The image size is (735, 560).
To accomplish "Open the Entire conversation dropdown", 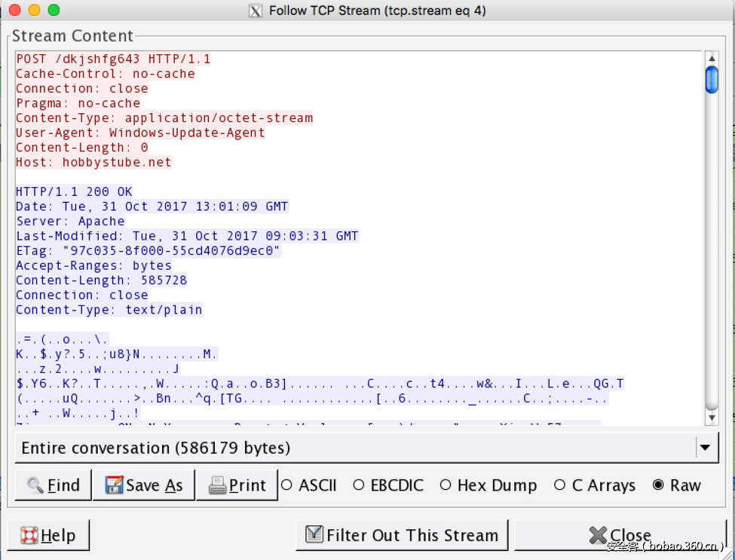I will (356, 448).
